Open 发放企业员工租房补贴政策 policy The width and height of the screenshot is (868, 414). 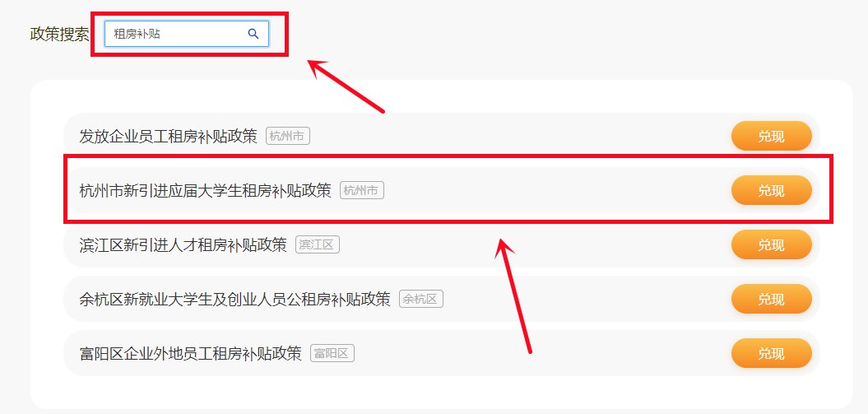click(x=169, y=136)
